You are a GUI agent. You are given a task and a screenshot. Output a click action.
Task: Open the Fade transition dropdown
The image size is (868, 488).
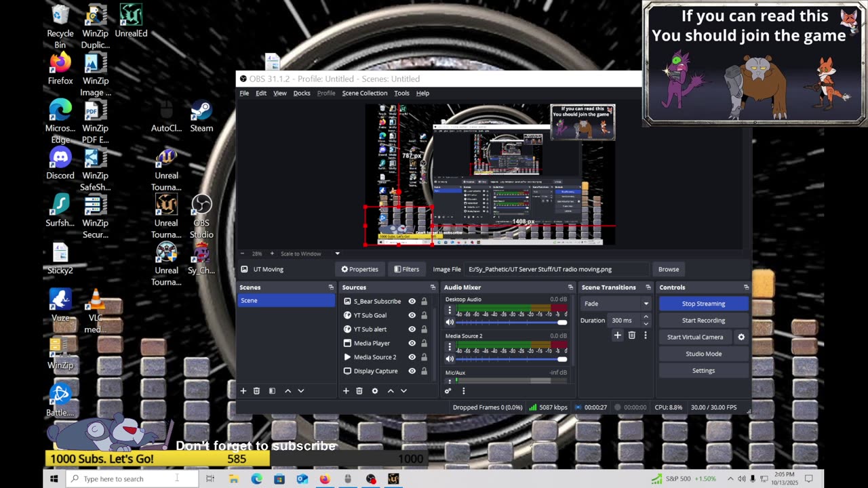[616, 304]
